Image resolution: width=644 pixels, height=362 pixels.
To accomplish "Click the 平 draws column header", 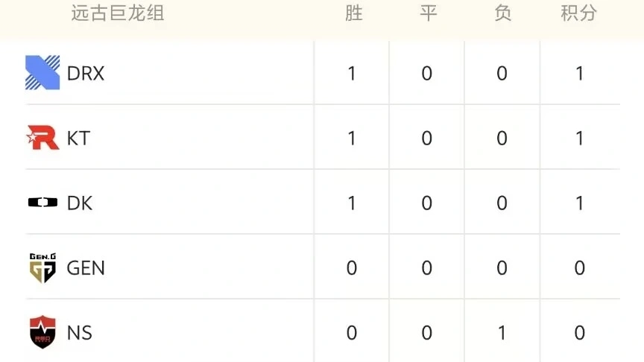I will click(x=427, y=13).
